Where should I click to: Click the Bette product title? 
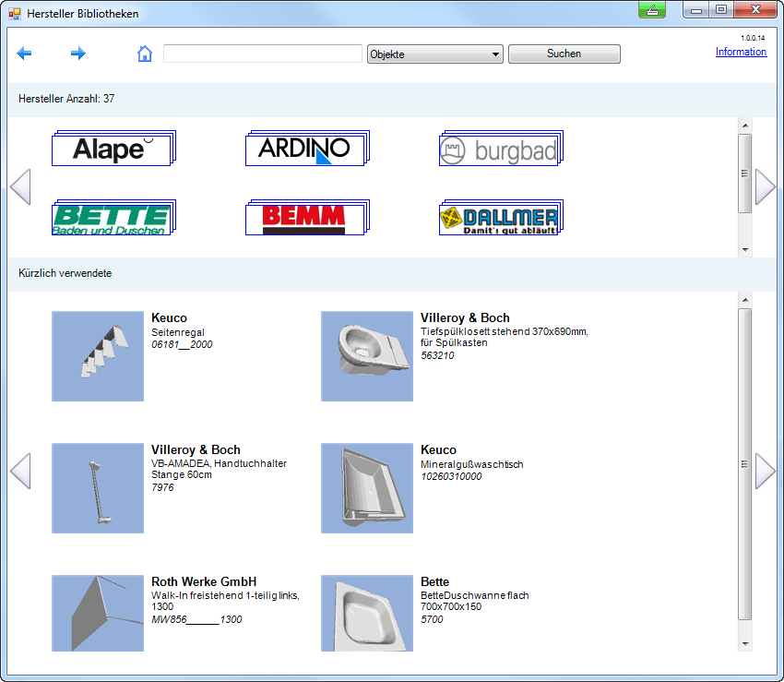click(435, 581)
